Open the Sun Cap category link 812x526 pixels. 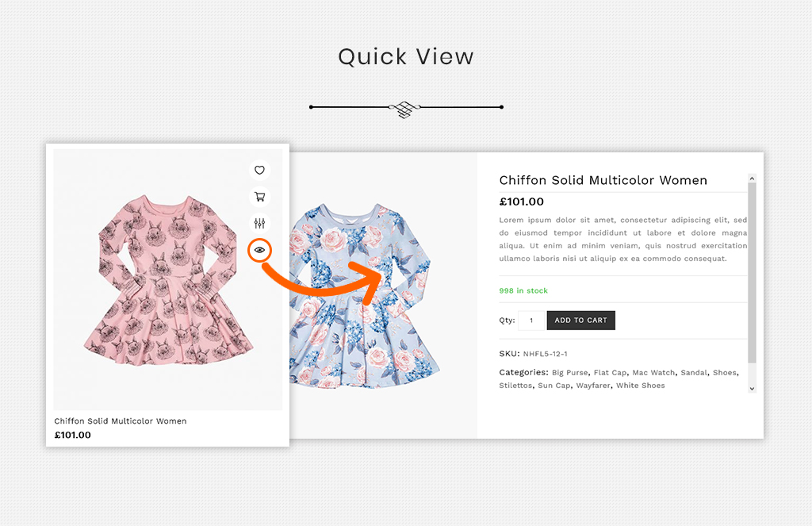tap(554, 386)
